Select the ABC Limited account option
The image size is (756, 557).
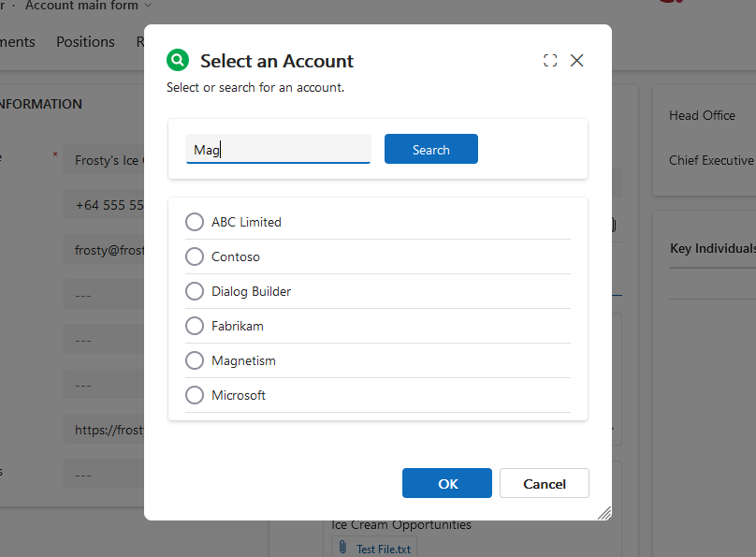click(194, 222)
